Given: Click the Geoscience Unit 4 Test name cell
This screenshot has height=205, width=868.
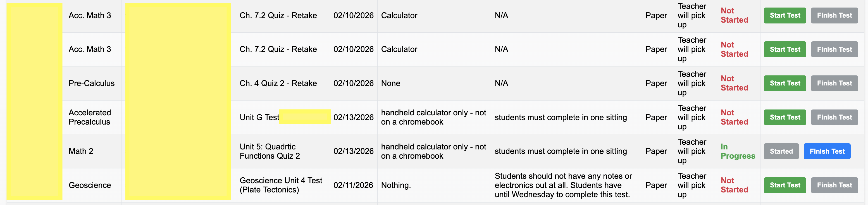Looking at the screenshot, I should 281,185.
